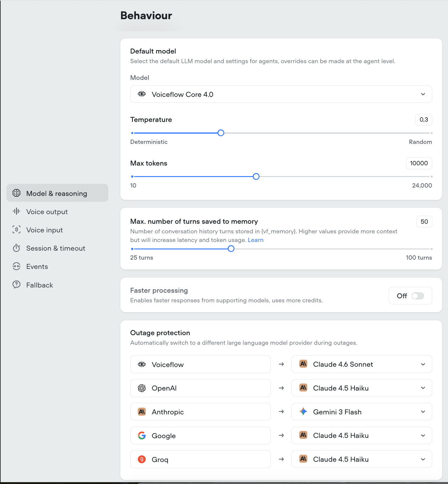Viewport: 448px width, 484px height.
Task: Click the arrow icon after Groq provider
Action: [x=281, y=459]
